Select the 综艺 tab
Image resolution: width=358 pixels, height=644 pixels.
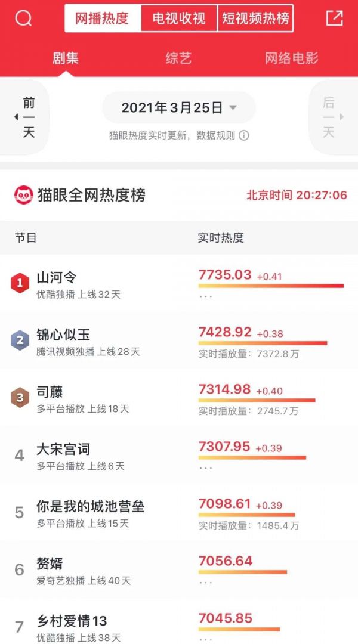click(178, 58)
